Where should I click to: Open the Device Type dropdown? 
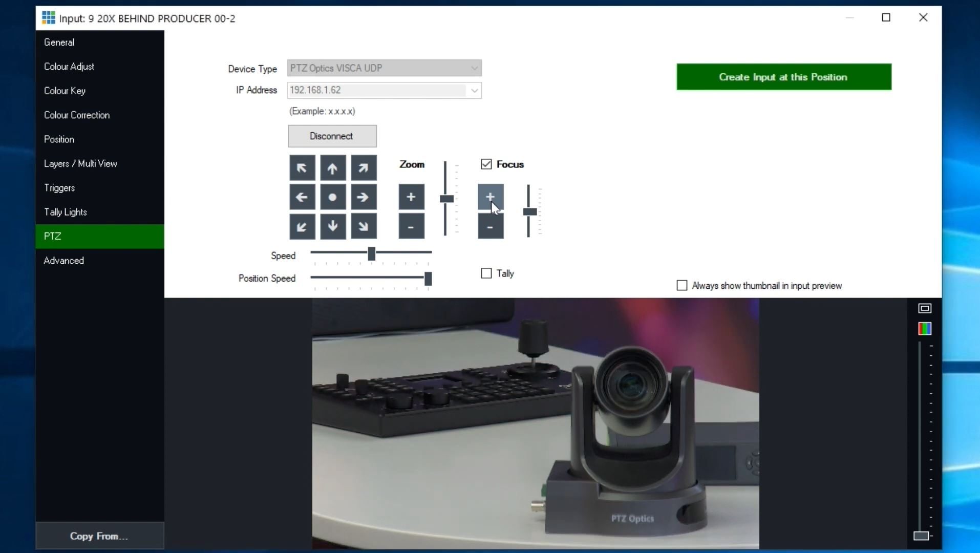(384, 68)
